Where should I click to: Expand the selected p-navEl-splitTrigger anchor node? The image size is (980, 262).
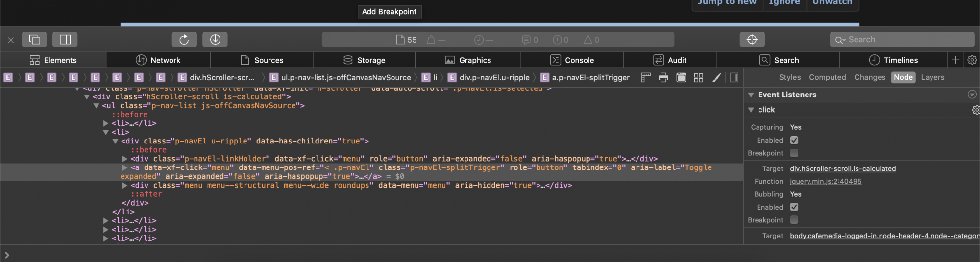click(x=125, y=167)
